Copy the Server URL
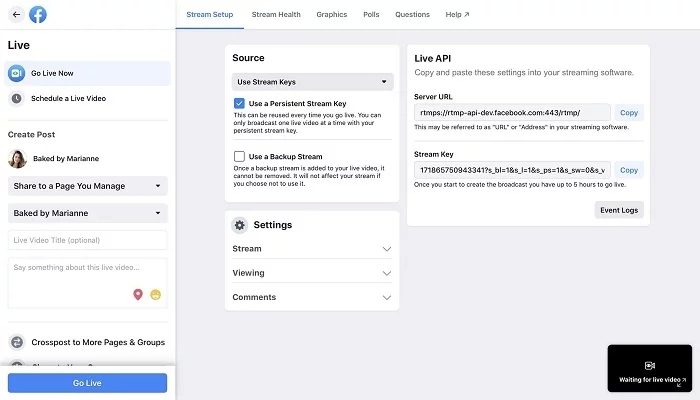 628,113
